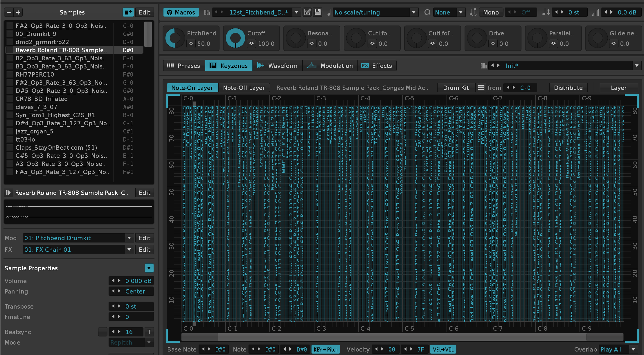The image size is (644, 355).
Task: Select the Note-Off Layer tab
Action: (244, 88)
